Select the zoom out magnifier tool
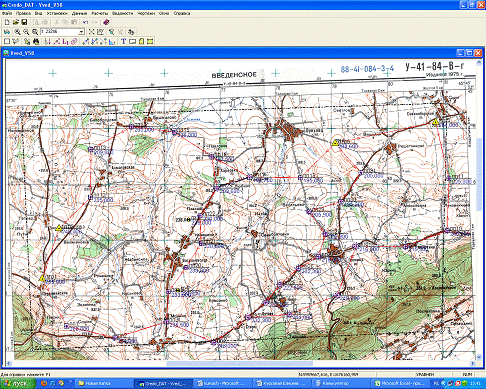 pyautogui.click(x=26, y=32)
